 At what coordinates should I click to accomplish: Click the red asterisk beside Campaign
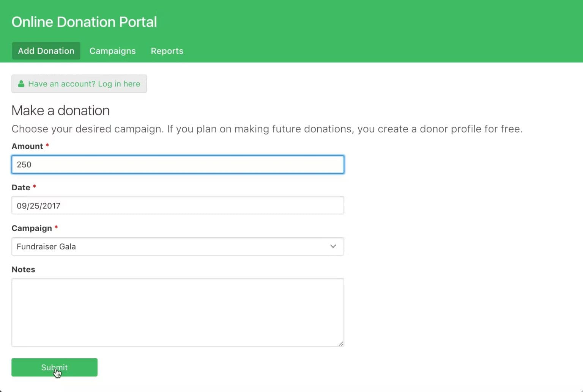56,227
